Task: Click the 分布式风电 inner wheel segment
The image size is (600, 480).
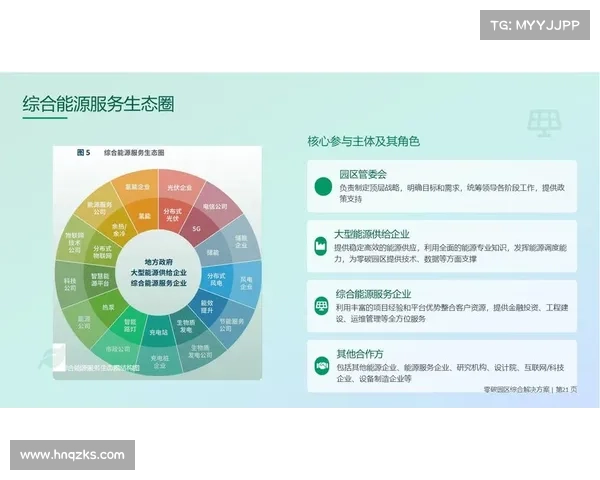Action: coord(216,279)
